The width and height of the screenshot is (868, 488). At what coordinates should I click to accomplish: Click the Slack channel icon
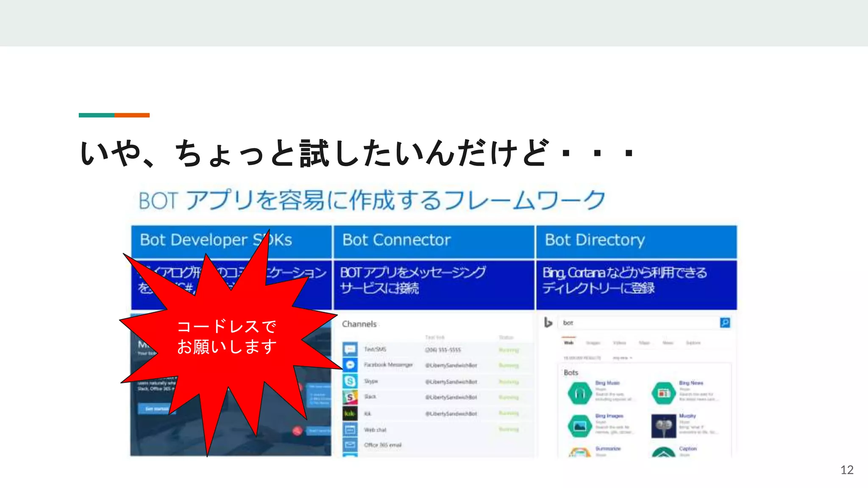point(350,397)
